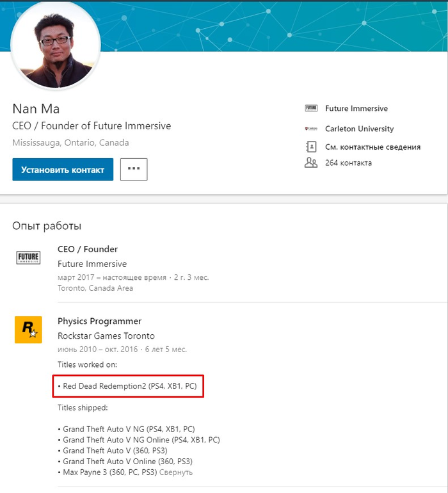Open the three-dot more actions button
Image resolution: width=448 pixels, height=493 pixels.
pyautogui.click(x=134, y=169)
